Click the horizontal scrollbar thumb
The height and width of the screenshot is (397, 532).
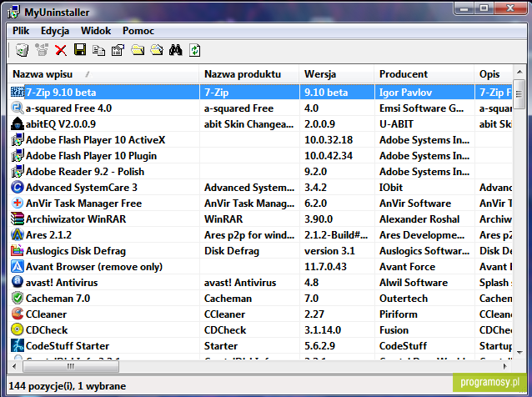click(x=71, y=366)
